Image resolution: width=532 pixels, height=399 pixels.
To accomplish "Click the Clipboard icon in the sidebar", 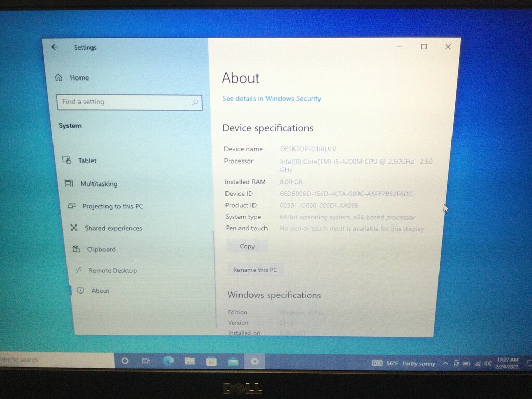I will (76, 249).
